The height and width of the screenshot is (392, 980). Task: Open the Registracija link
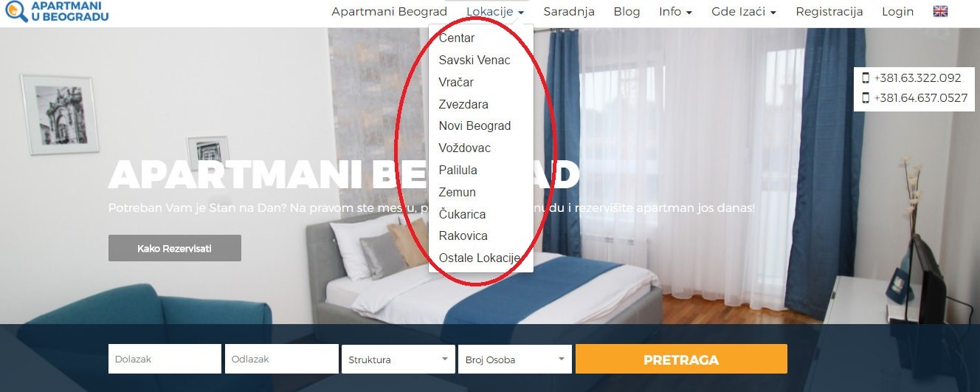[829, 12]
